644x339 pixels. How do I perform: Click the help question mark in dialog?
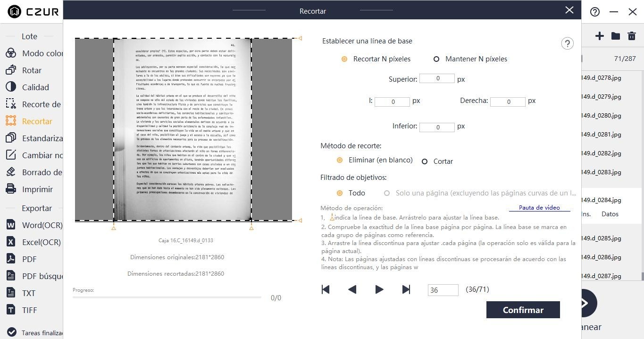pos(567,43)
